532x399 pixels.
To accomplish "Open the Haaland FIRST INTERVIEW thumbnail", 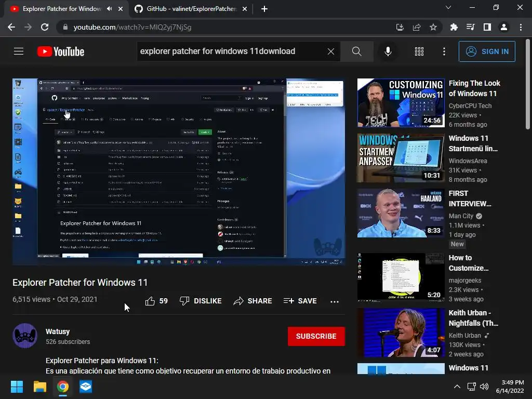I will [401, 213].
